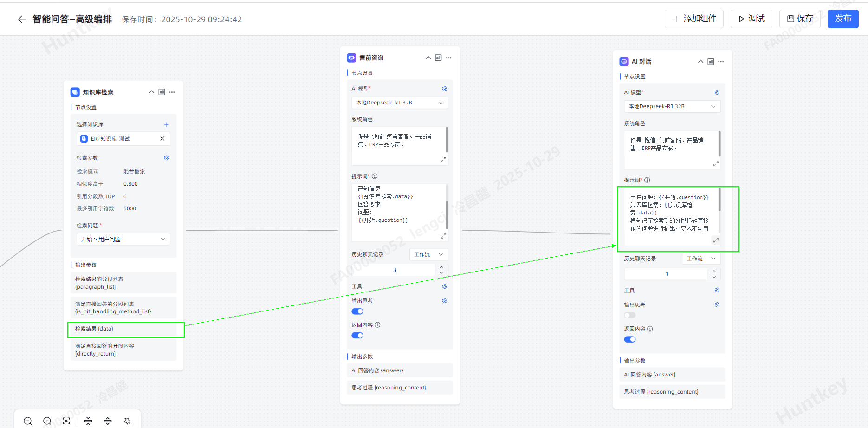Auto-arrange nodes with the magic wand icon
The image size is (868, 428).
(x=127, y=421)
